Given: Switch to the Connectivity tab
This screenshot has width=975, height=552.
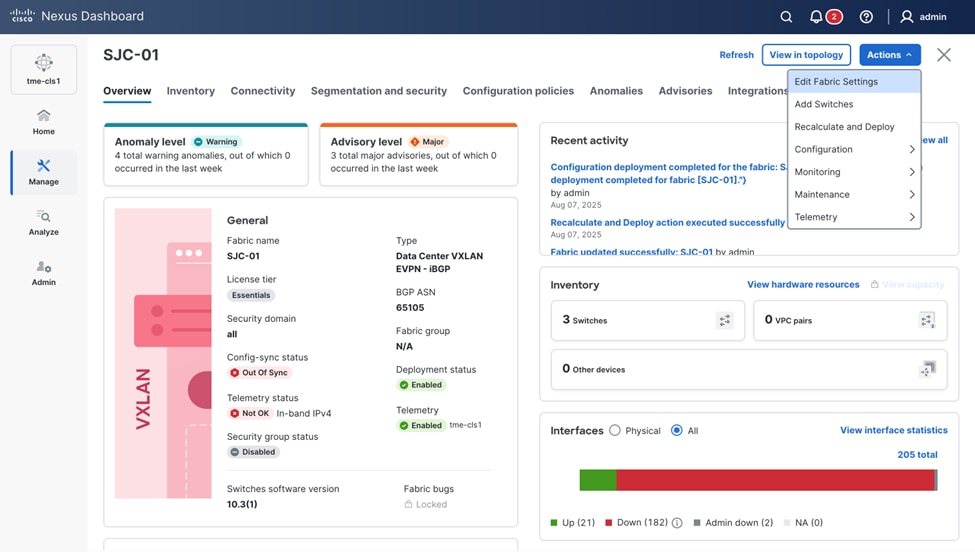Looking at the screenshot, I should (x=262, y=91).
